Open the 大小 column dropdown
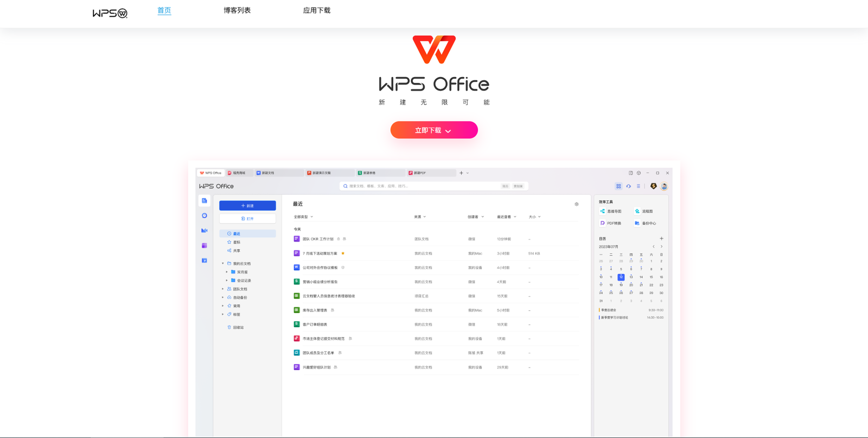This screenshot has height=438, width=868. pos(535,217)
